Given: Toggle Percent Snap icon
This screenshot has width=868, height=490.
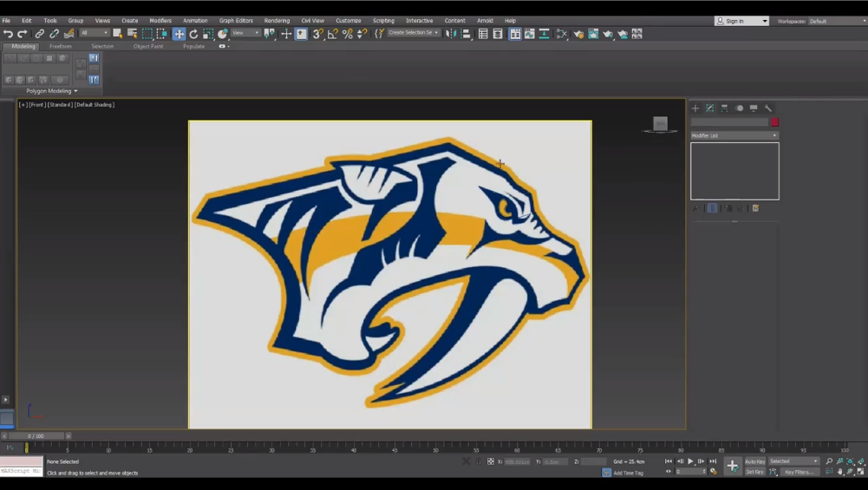Looking at the screenshot, I should (x=348, y=34).
